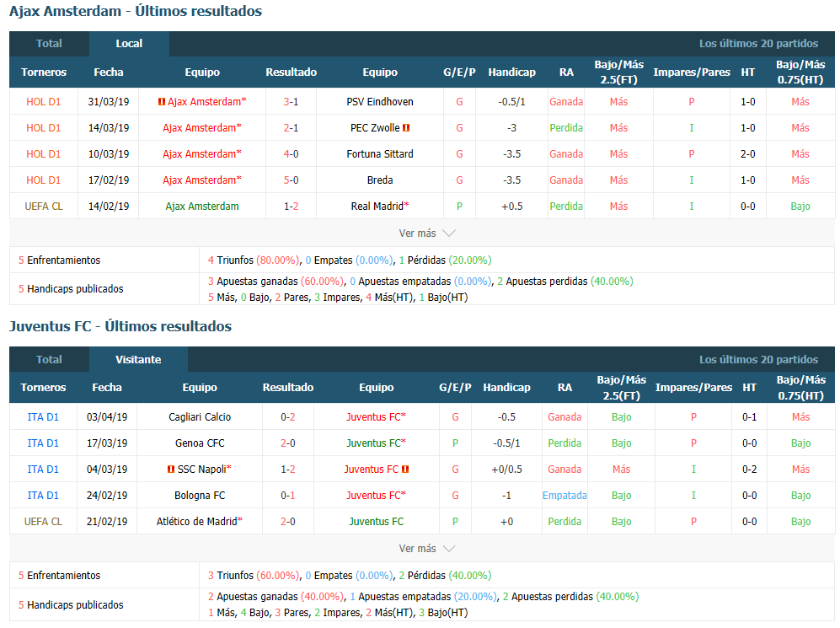Expand Ver más under Ajax results
This screenshot has width=840, height=628.
(427, 233)
